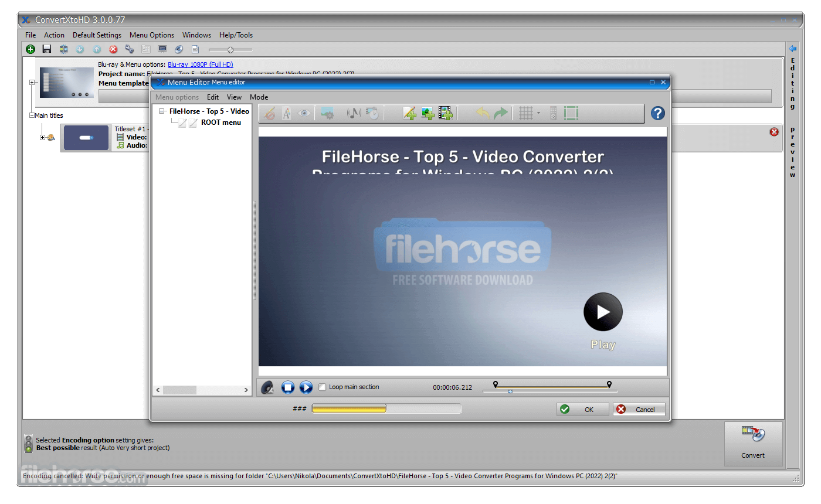The image size is (821, 504).
Task: Click the Convert button
Action: pos(754,444)
